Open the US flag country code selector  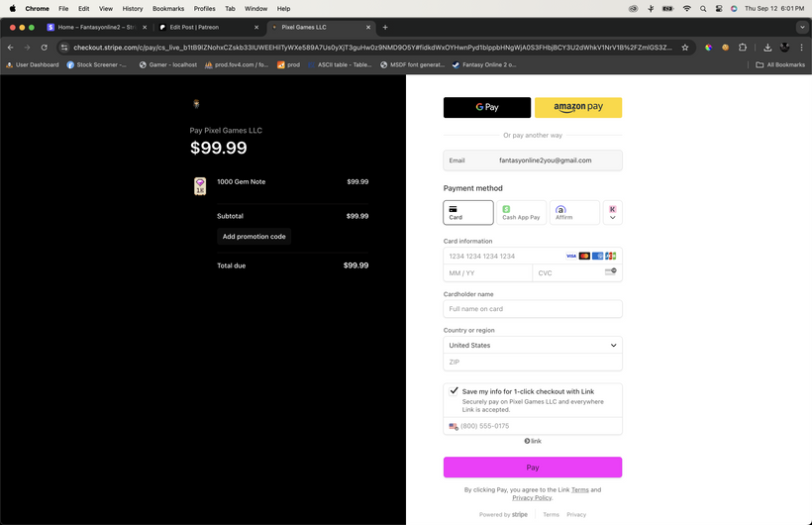pos(454,427)
